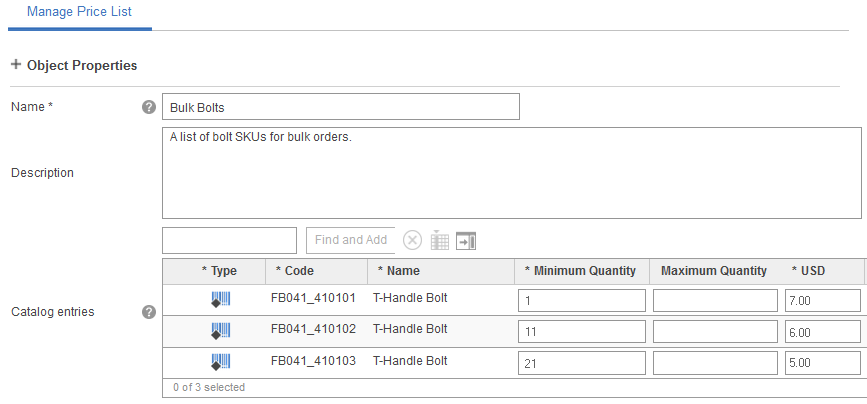Select SKU icon for FB041_410103 row

220,361
